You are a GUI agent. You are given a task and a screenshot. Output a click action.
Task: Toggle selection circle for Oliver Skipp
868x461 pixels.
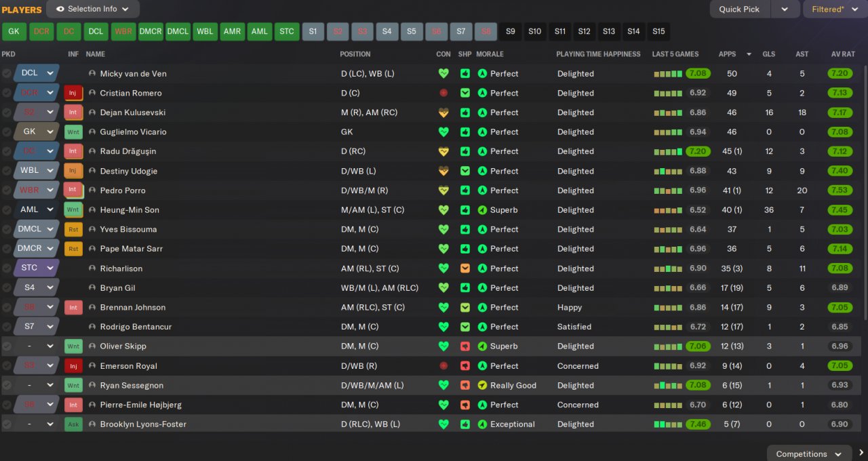click(x=7, y=346)
